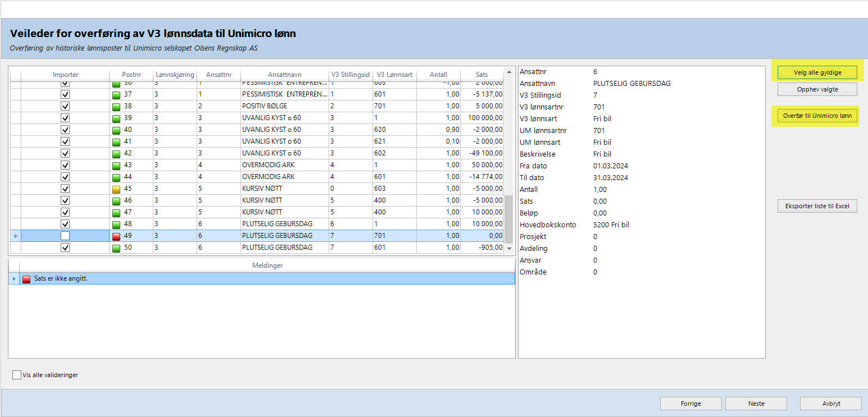The width and height of the screenshot is (868, 417).
Task: Enable Vis alle valideringer checkbox
Action: [x=17, y=375]
